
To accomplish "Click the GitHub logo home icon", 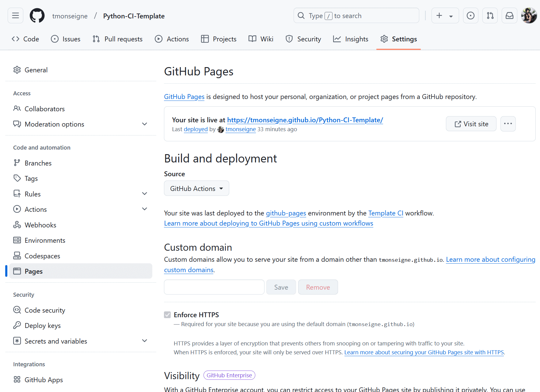I will pos(37,16).
